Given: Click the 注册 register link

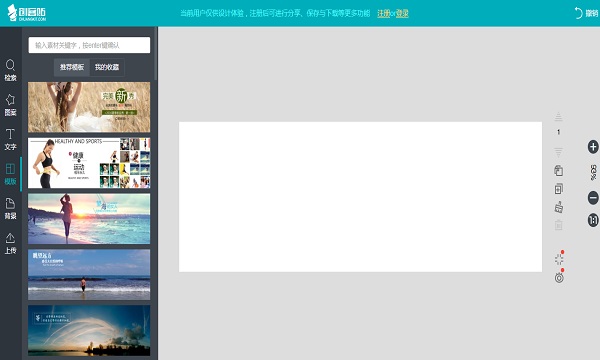Looking at the screenshot, I should click(383, 13).
